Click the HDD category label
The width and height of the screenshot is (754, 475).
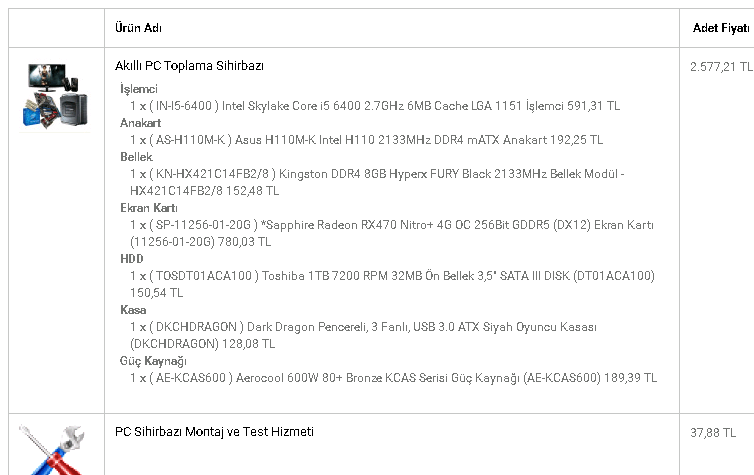132,258
